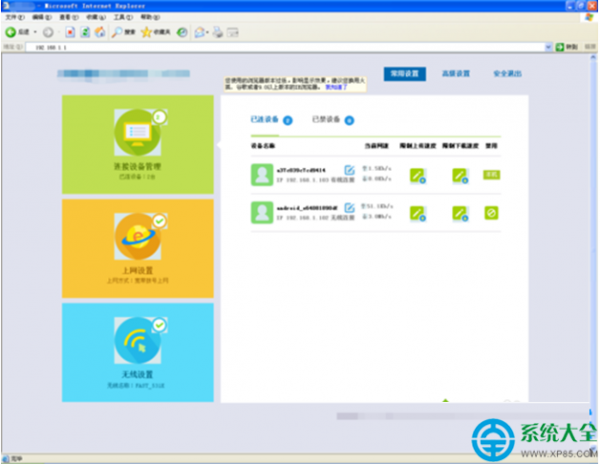
Task: Click the Refresh page icon
Action: (x=85, y=33)
